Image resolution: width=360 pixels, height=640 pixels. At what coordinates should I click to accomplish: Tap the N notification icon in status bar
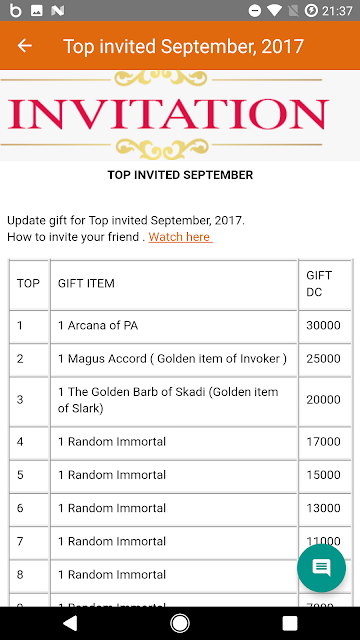tap(58, 11)
